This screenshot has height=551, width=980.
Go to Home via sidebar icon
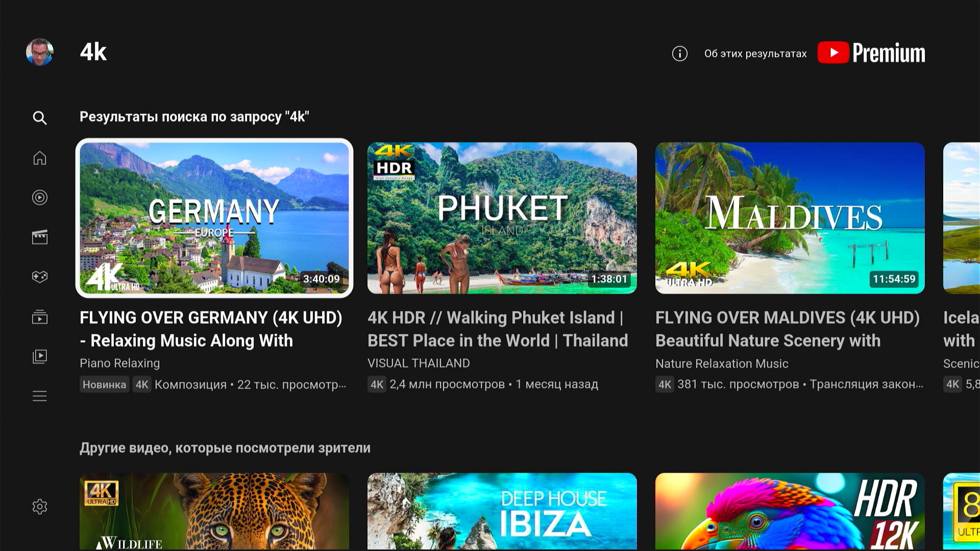[x=40, y=158]
